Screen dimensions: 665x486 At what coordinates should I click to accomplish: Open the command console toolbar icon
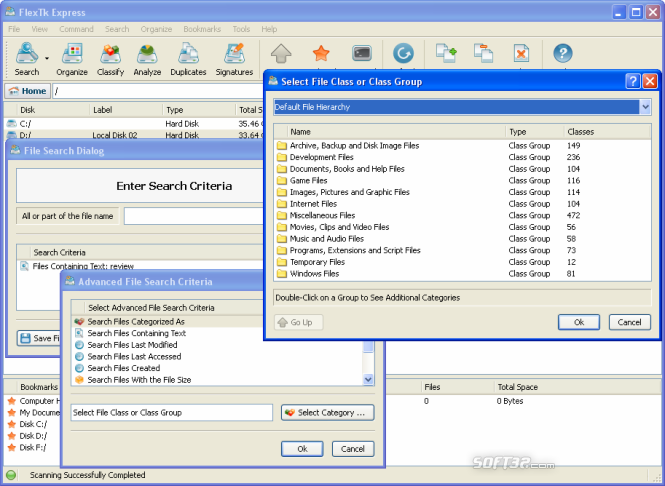pos(362,53)
